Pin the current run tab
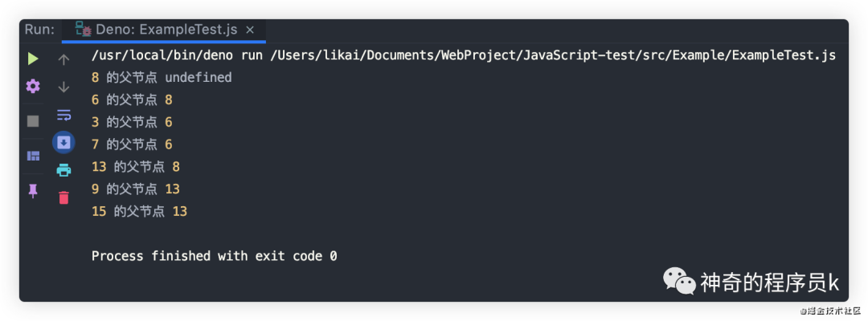868x321 pixels. [x=33, y=191]
